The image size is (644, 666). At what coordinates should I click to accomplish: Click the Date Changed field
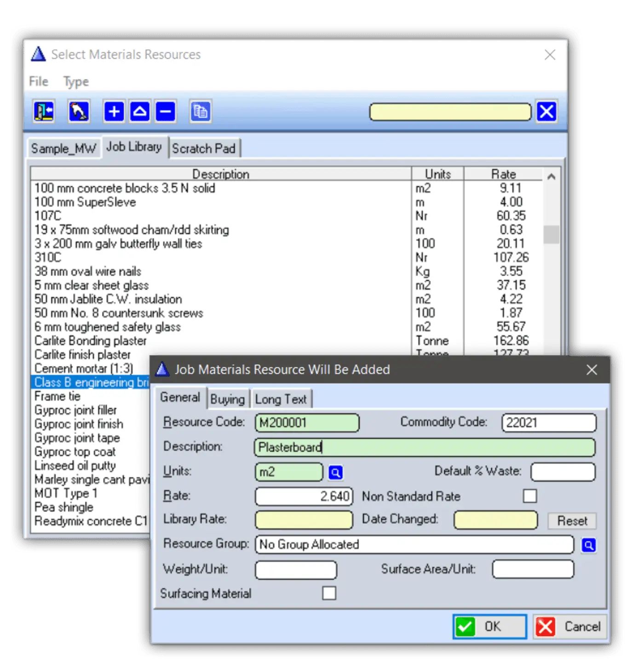click(496, 520)
